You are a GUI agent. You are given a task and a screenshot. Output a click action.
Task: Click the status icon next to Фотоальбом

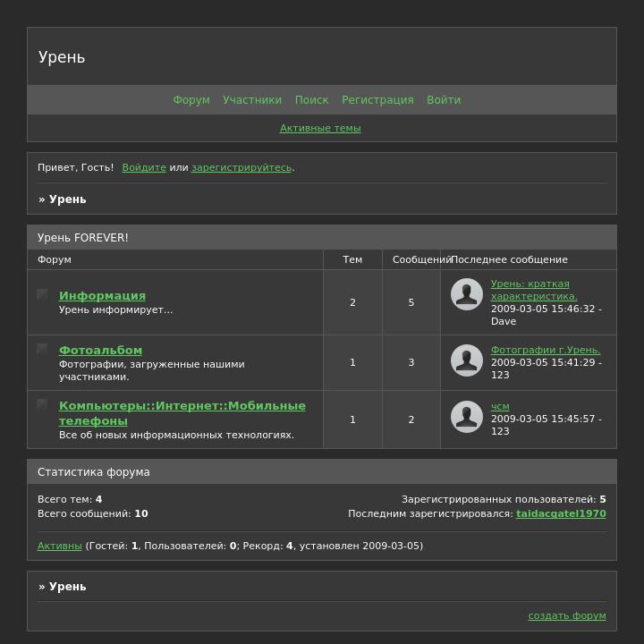point(42,349)
